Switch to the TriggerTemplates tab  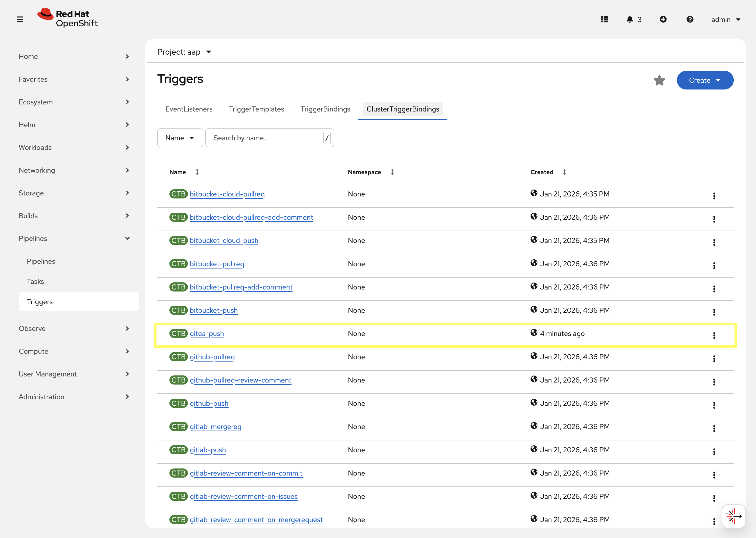pos(256,109)
